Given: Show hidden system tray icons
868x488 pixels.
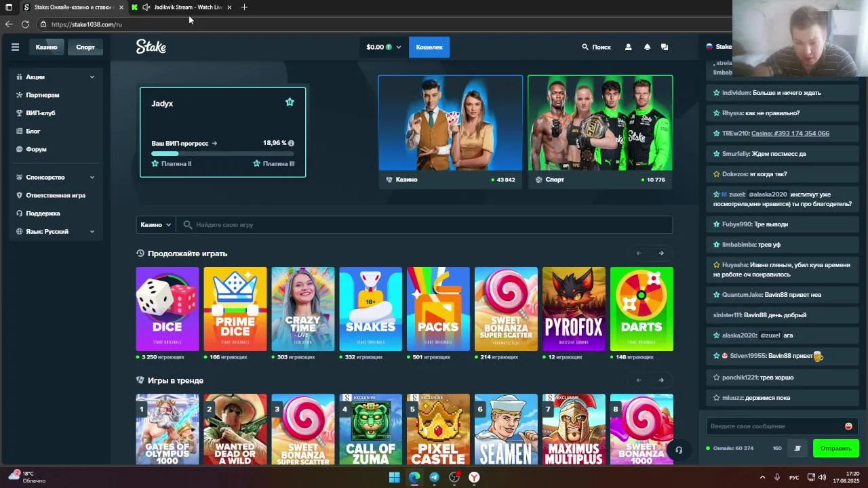Looking at the screenshot, I should pos(762,477).
